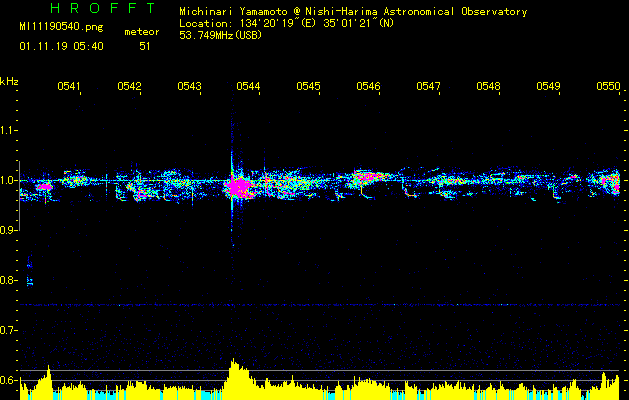Click the 0545 time marker
The width and height of the screenshot is (629, 400).
pos(308,86)
